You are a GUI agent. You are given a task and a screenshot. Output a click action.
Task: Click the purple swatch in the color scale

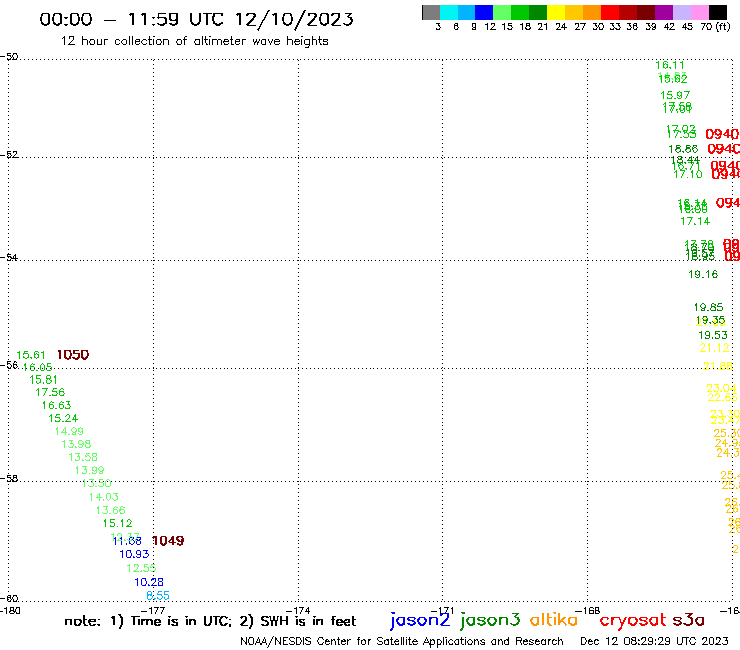[x=664, y=12]
